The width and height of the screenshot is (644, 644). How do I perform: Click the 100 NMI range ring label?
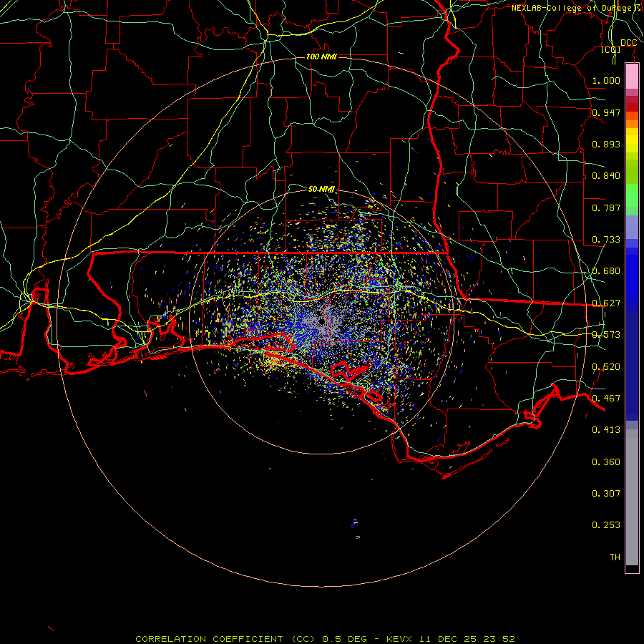(x=321, y=57)
